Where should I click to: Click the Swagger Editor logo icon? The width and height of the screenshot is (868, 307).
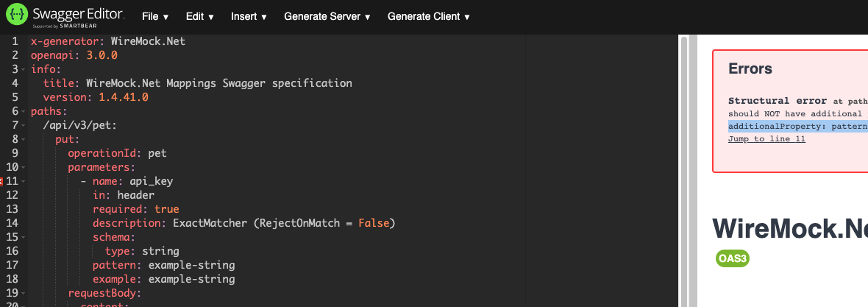click(x=17, y=16)
